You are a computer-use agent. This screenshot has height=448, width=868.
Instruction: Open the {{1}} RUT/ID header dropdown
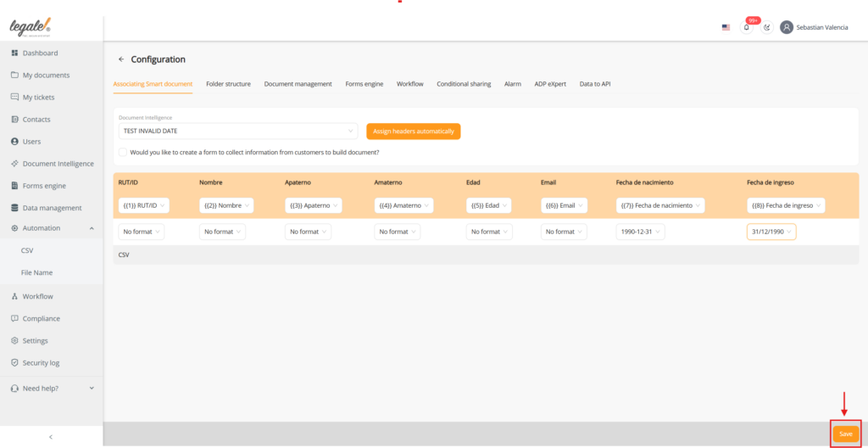click(144, 205)
